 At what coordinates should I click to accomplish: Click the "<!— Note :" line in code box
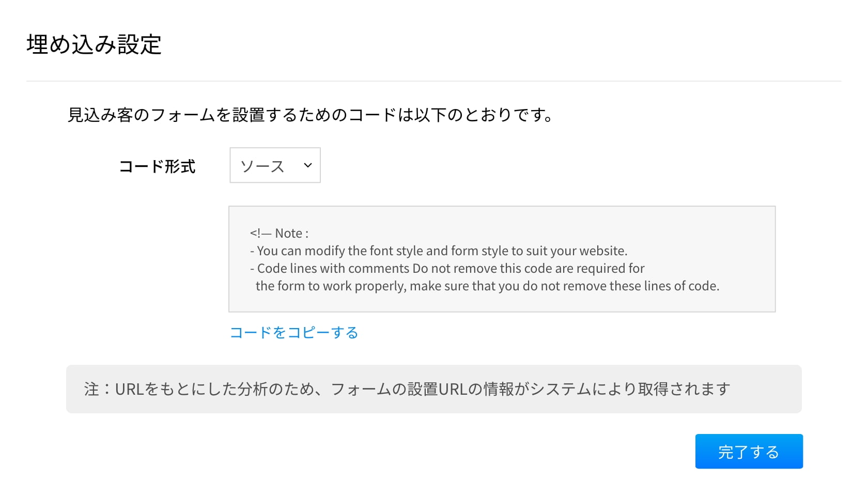tap(279, 234)
